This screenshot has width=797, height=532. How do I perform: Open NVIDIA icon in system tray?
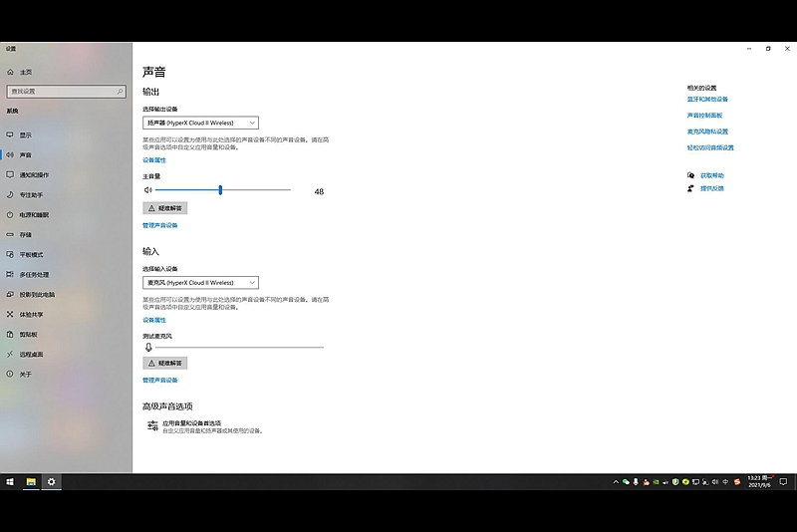(656, 482)
